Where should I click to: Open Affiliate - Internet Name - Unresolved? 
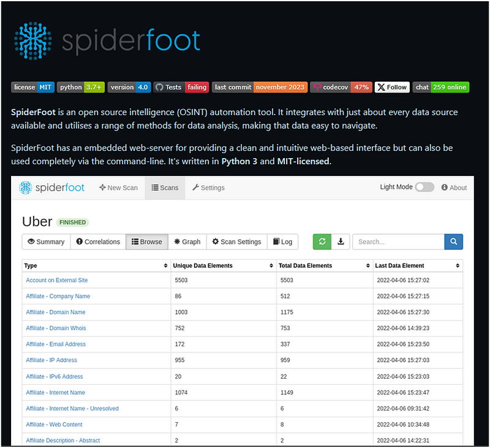click(72, 408)
